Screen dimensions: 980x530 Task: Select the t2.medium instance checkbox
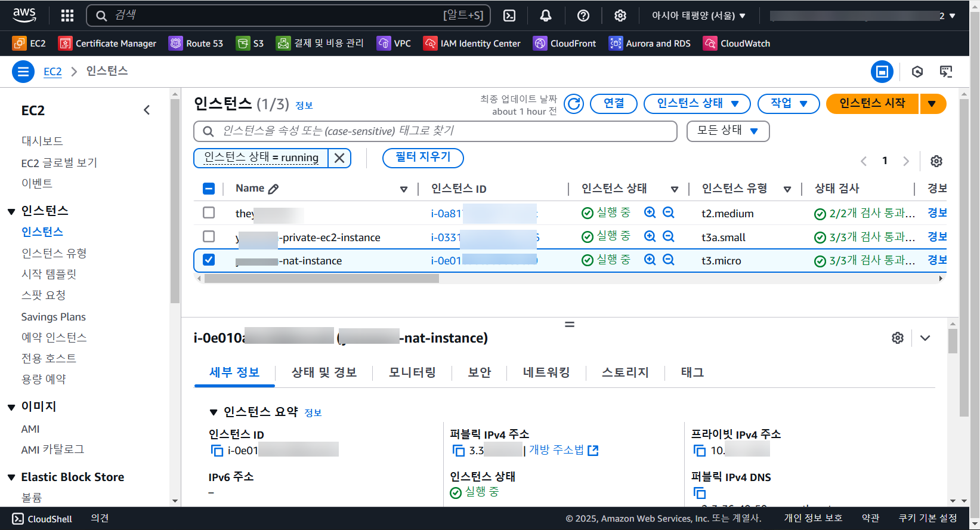pyautogui.click(x=209, y=212)
